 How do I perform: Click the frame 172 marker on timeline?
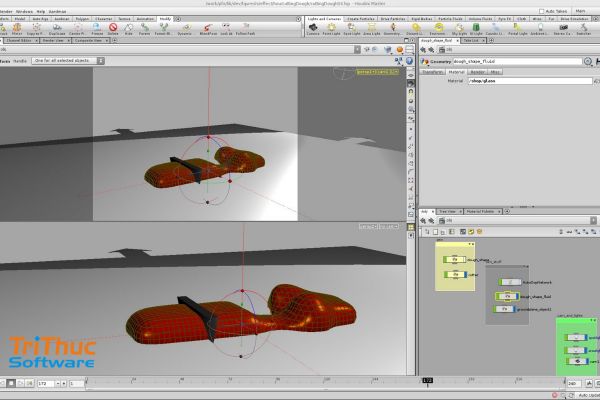click(427, 380)
